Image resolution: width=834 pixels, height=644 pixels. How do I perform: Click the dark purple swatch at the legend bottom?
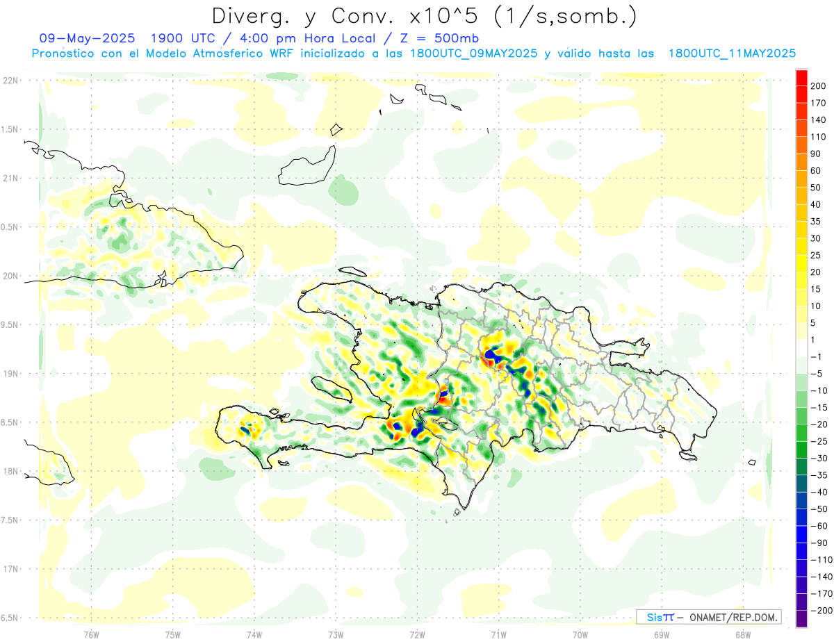pos(801,619)
